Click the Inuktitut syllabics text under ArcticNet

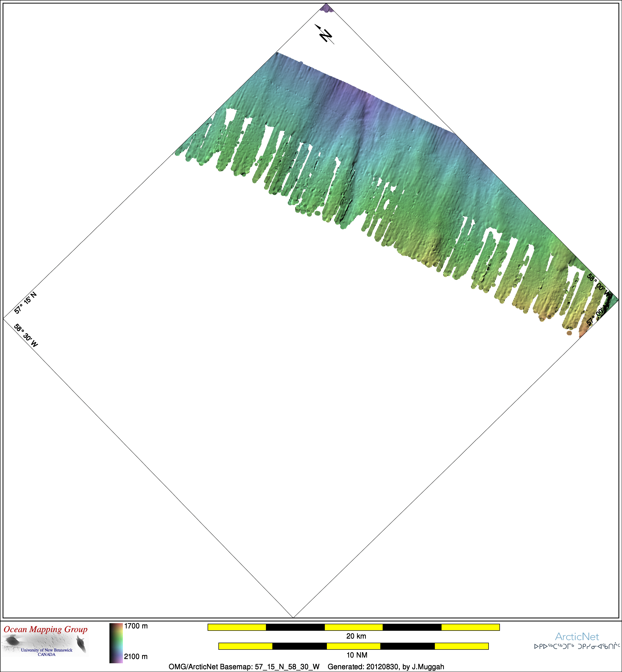point(577,646)
